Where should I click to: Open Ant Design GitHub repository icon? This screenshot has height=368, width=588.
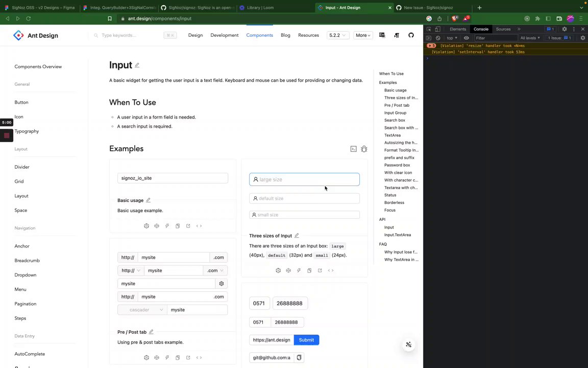click(x=411, y=35)
